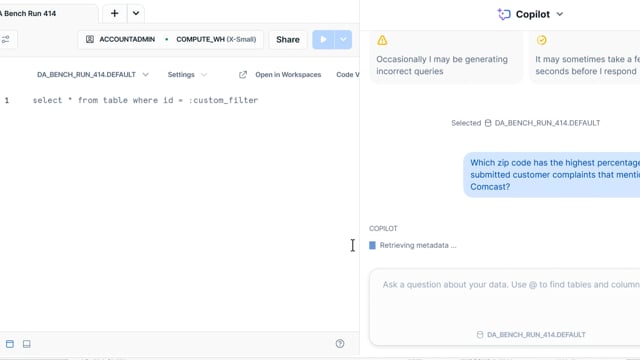Expand the tab list chevron next to plus
Viewport: 640px width, 360px height.
[136, 13]
